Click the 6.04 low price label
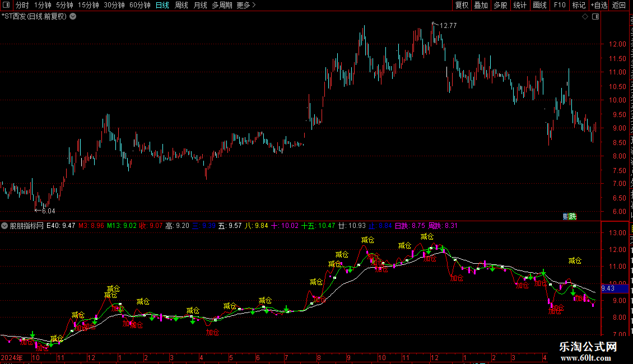Screen dimensions: 633x364 coord(48,211)
